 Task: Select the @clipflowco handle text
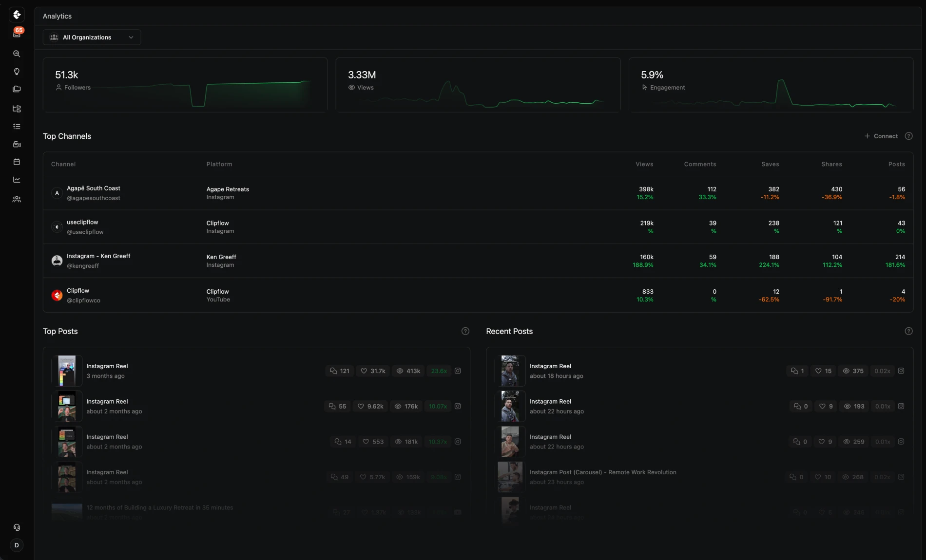pyautogui.click(x=83, y=300)
